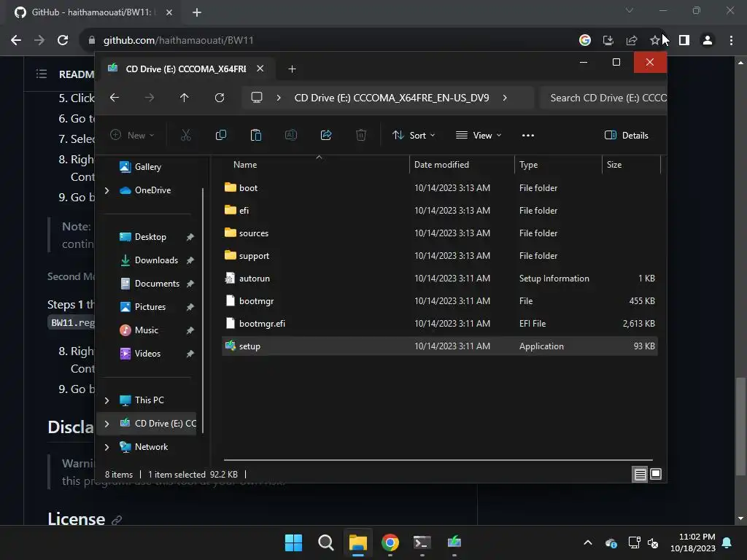Expand address bar chevron after CCCOMA_X64FRE_EN-US_DV9

(505, 98)
